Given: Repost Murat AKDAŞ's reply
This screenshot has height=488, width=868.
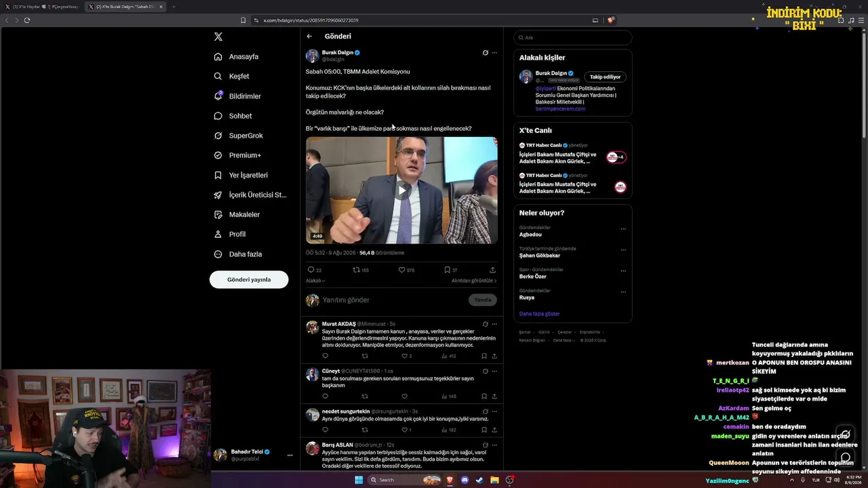Looking at the screenshot, I should [x=365, y=356].
